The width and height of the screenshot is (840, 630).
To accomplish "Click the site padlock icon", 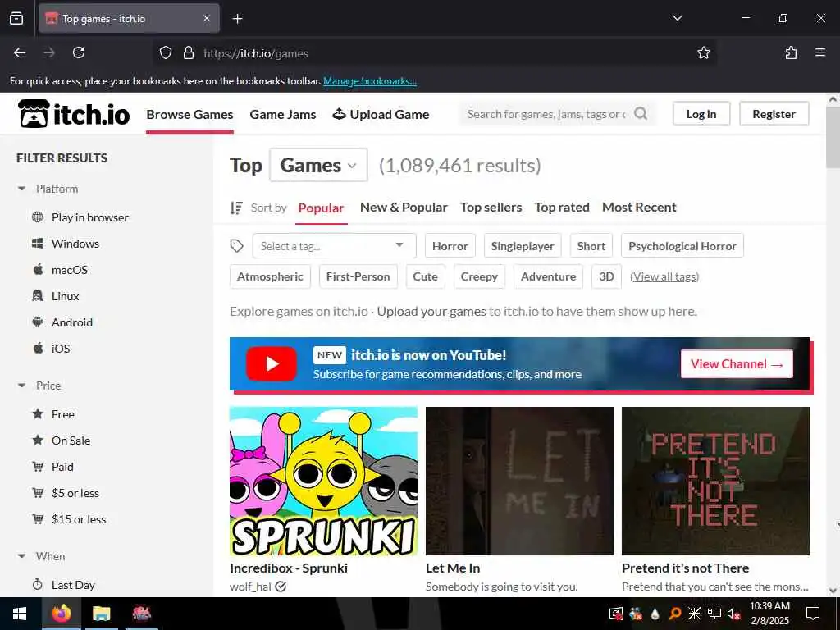I will coord(188,52).
